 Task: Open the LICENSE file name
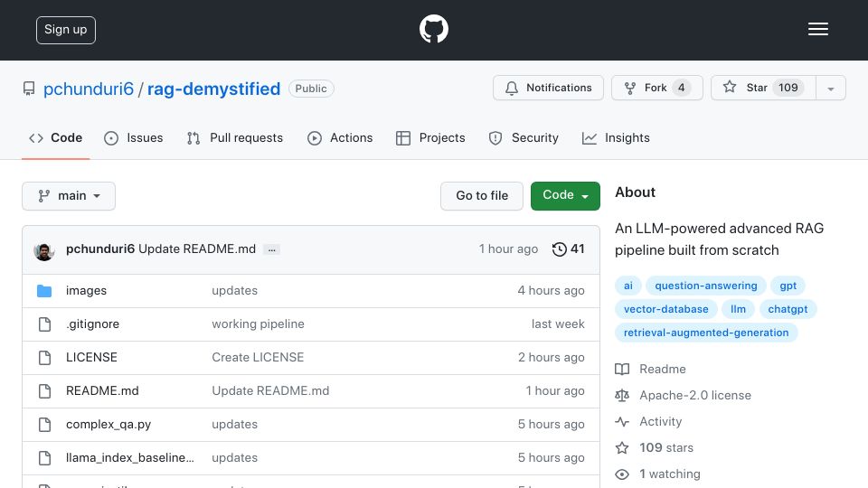tap(91, 358)
